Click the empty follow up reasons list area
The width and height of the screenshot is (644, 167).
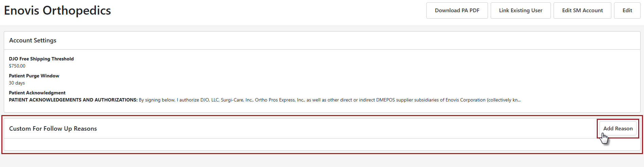(x=322, y=144)
